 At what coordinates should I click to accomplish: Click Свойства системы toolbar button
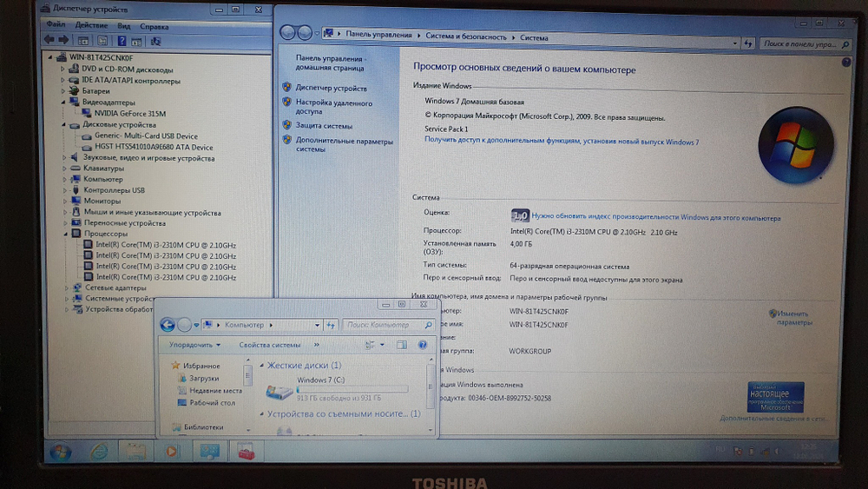(x=270, y=345)
